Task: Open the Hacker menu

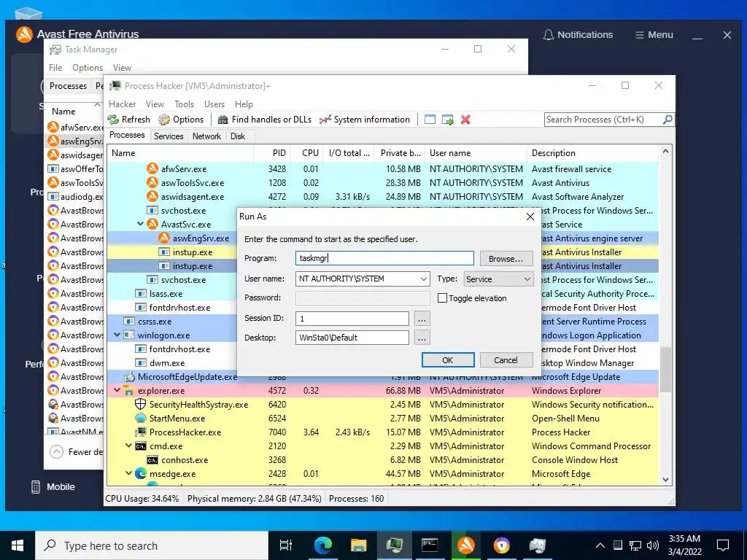Action: tap(122, 104)
